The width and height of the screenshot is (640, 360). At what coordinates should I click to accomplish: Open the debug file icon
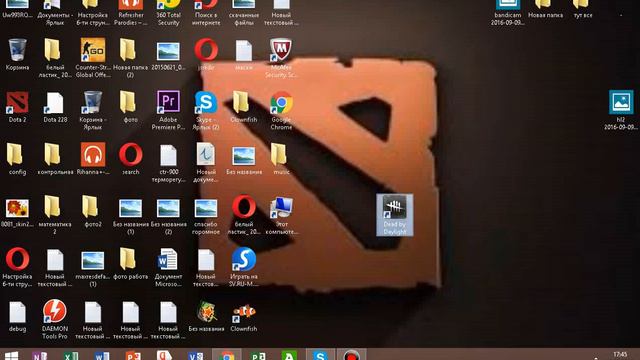(17, 316)
